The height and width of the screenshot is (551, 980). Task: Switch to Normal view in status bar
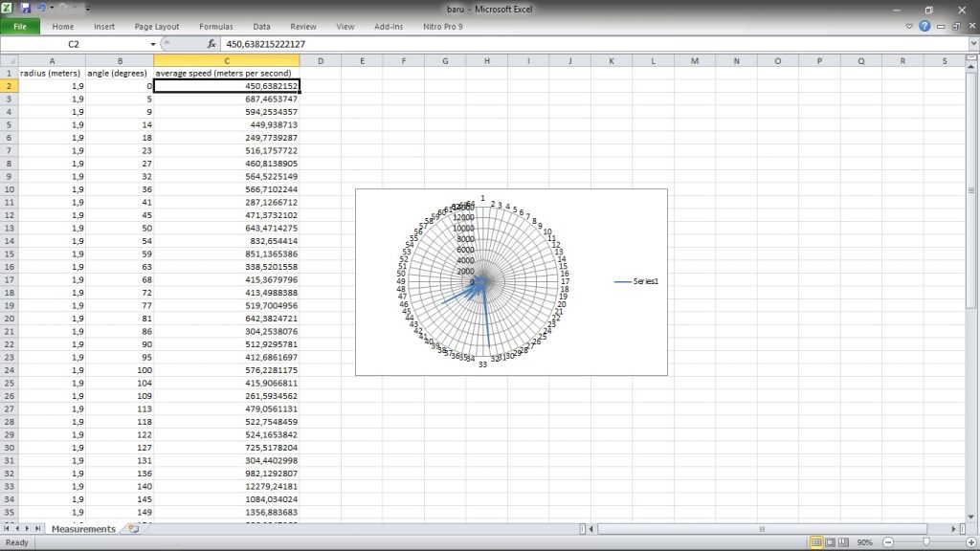[x=816, y=542]
